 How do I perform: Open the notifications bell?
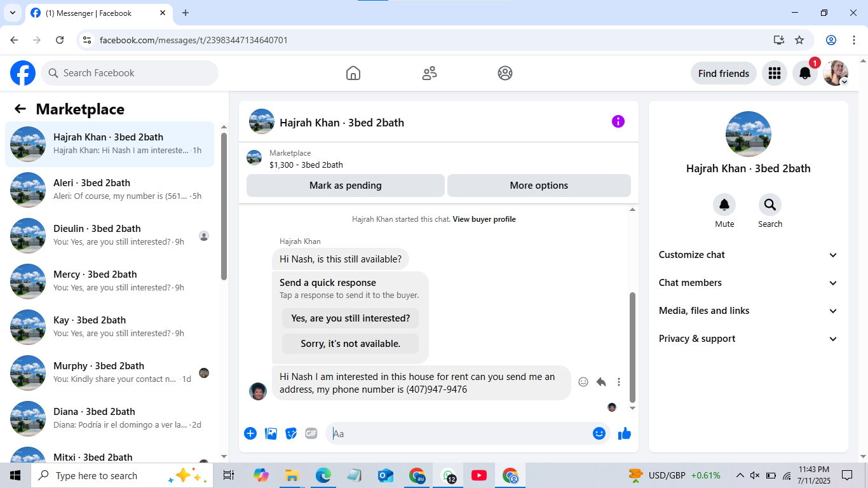point(804,73)
